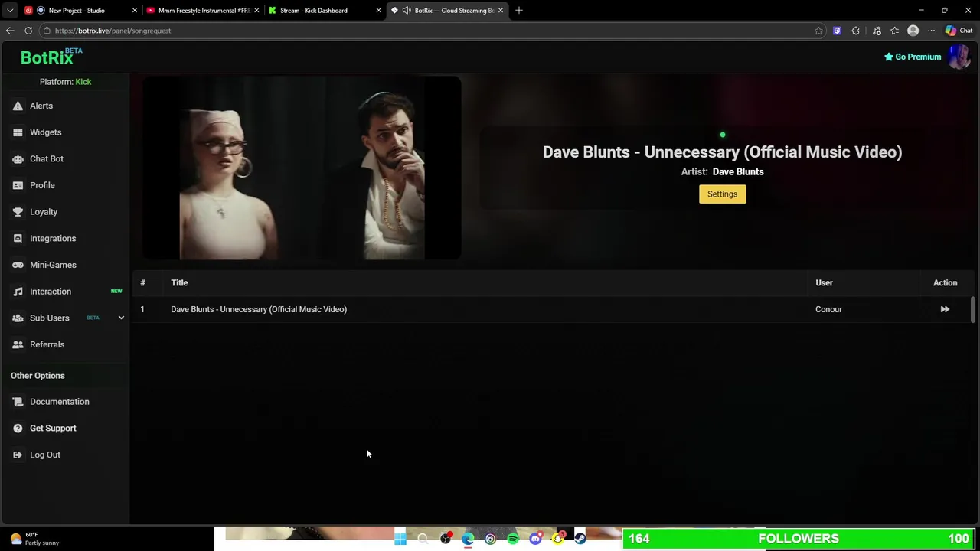Click the Documentation book icon
This screenshot has height=551, width=980.
18,402
